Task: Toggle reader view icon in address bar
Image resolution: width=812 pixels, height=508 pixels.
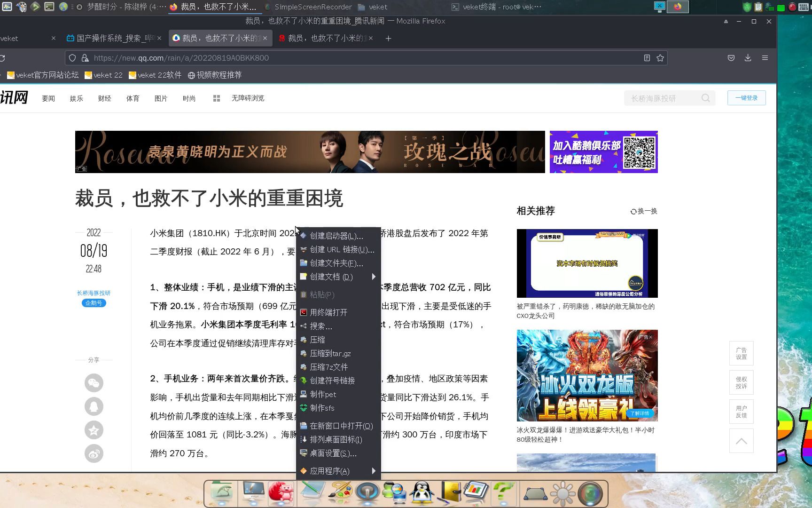Action: point(647,58)
